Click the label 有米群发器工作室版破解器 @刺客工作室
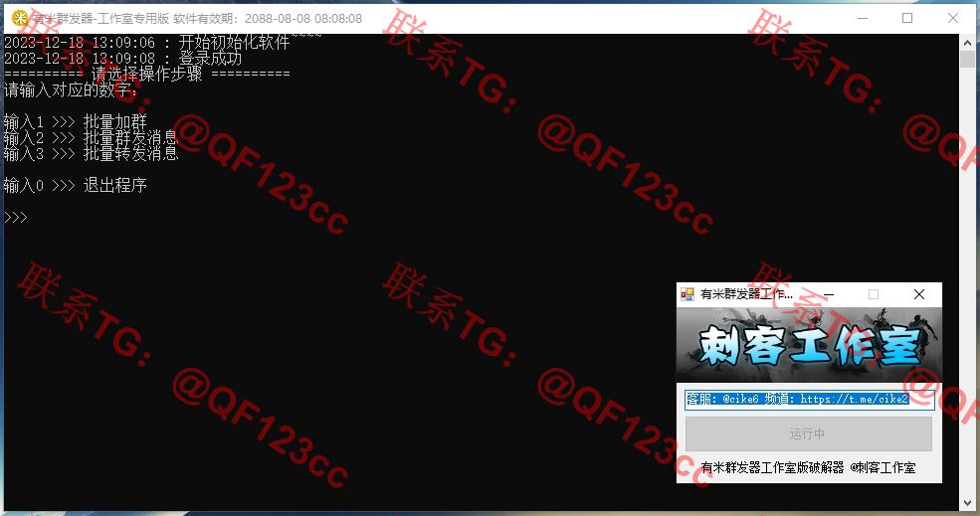980x516 pixels. 808,467
